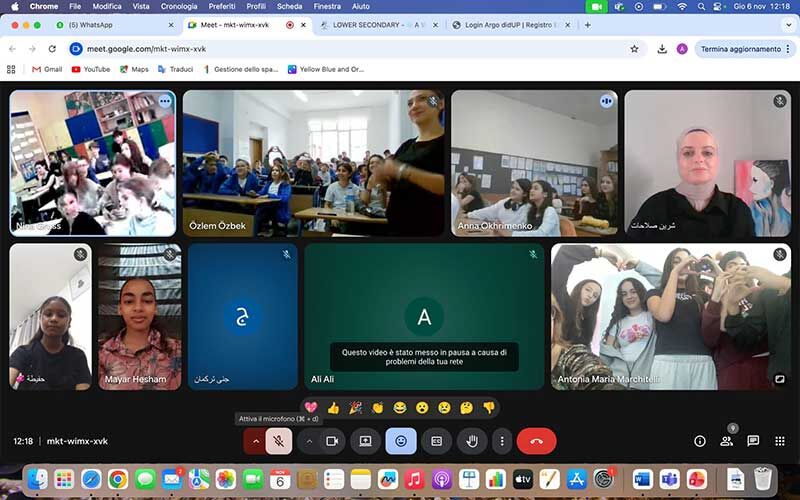Open microphone audio settings chevron

click(x=256, y=441)
